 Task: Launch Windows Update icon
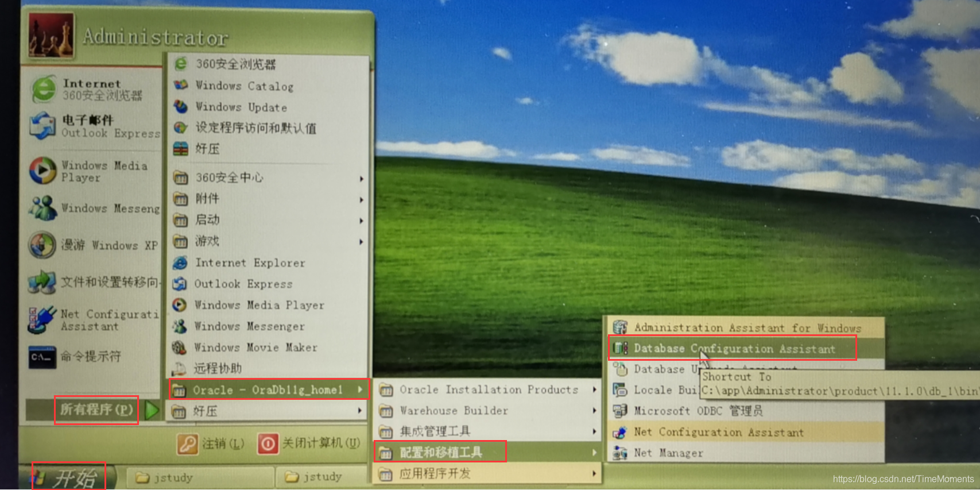[x=181, y=106]
